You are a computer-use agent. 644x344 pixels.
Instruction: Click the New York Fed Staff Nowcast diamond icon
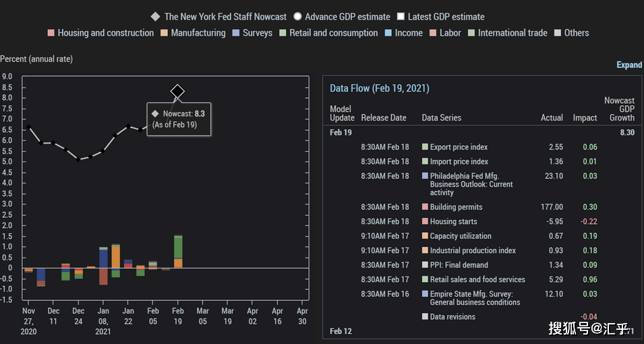point(155,17)
